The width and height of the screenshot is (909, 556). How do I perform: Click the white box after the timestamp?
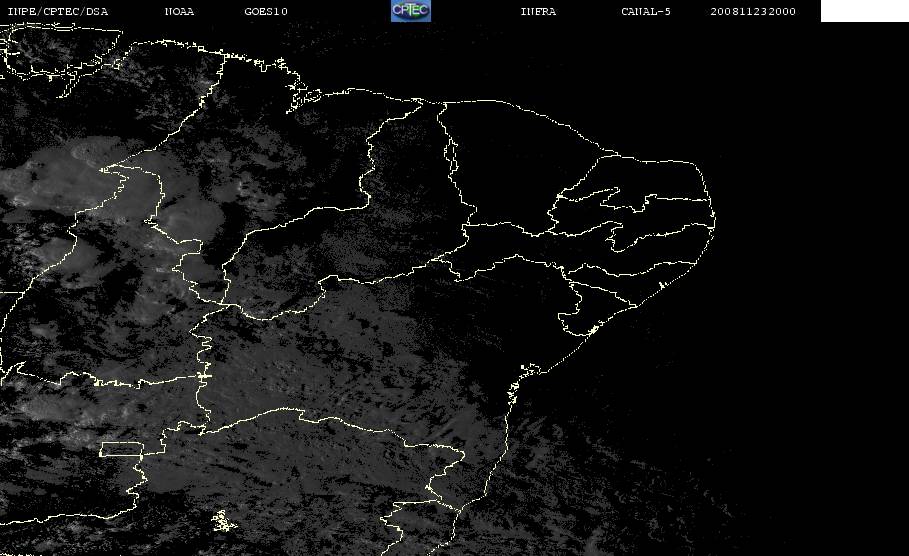(865, 11)
